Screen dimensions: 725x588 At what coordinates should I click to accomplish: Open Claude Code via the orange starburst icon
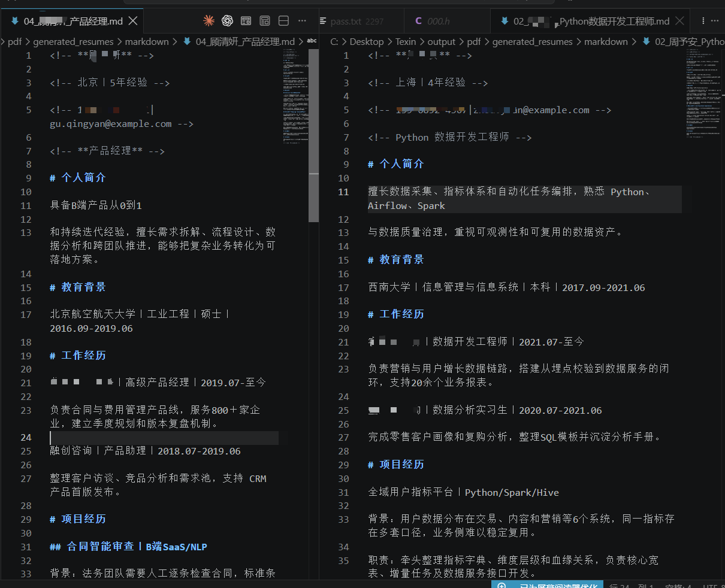tap(209, 21)
